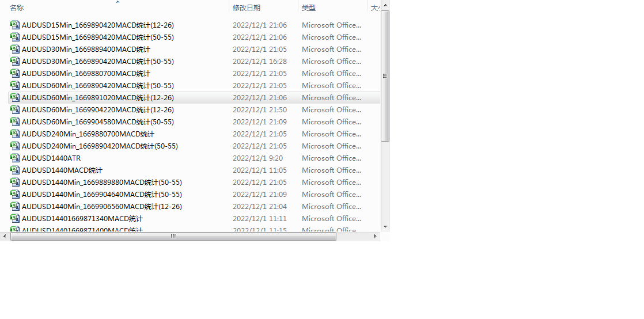The image size is (644, 319).
Task: Click Excel icon of AUDUSD30Min_1669890420MACD统计(50-55)
Action: click(x=15, y=61)
